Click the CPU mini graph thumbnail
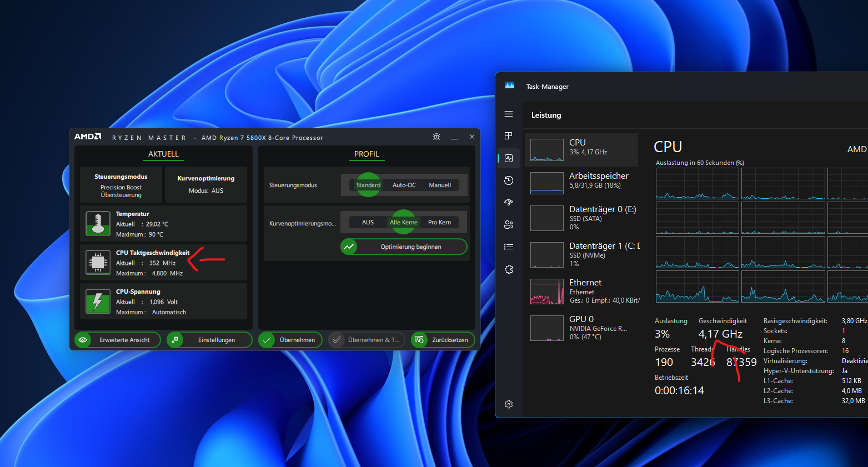The height and width of the screenshot is (467, 868). [x=547, y=150]
